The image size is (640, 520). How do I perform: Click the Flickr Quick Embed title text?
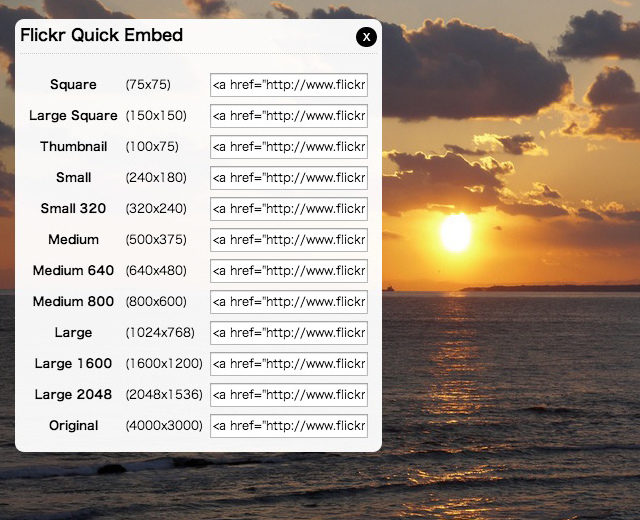[101, 36]
